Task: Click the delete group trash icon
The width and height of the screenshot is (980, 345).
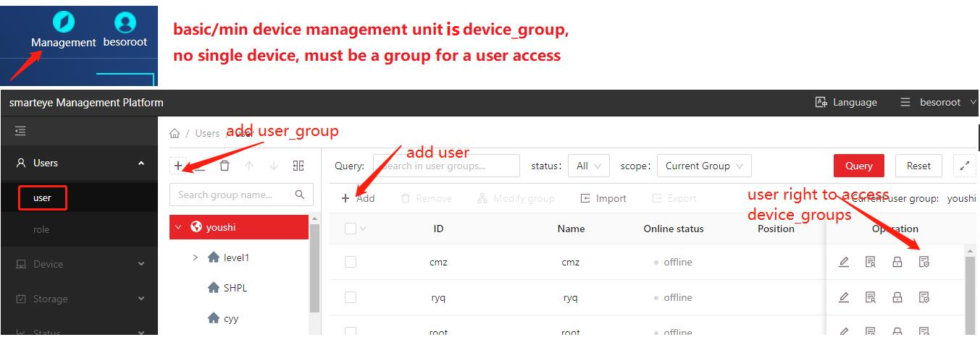Action: (x=225, y=166)
